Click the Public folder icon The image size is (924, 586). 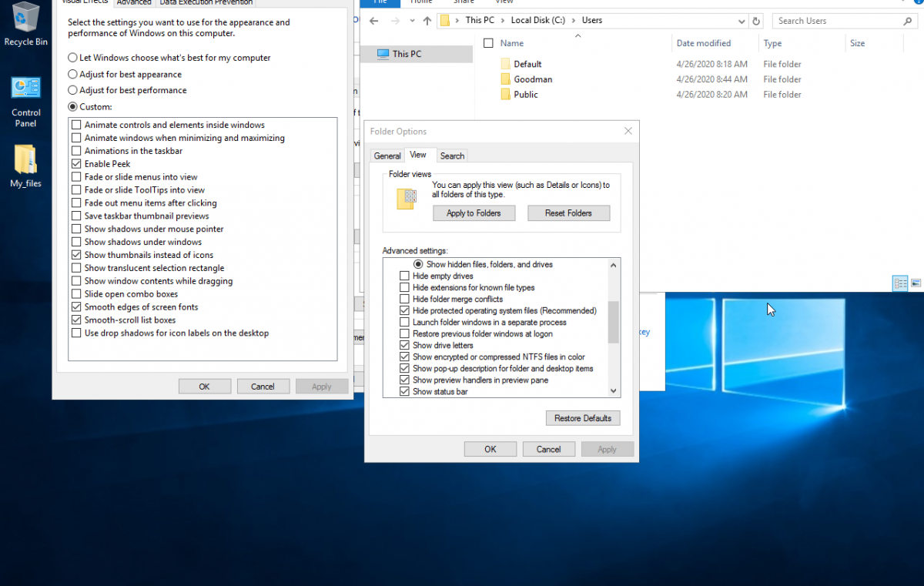coord(506,95)
